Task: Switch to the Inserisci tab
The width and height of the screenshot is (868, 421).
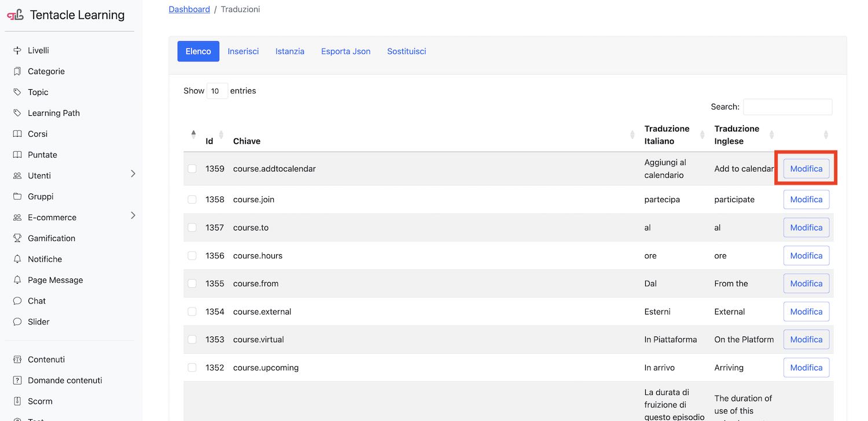Action: point(243,51)
